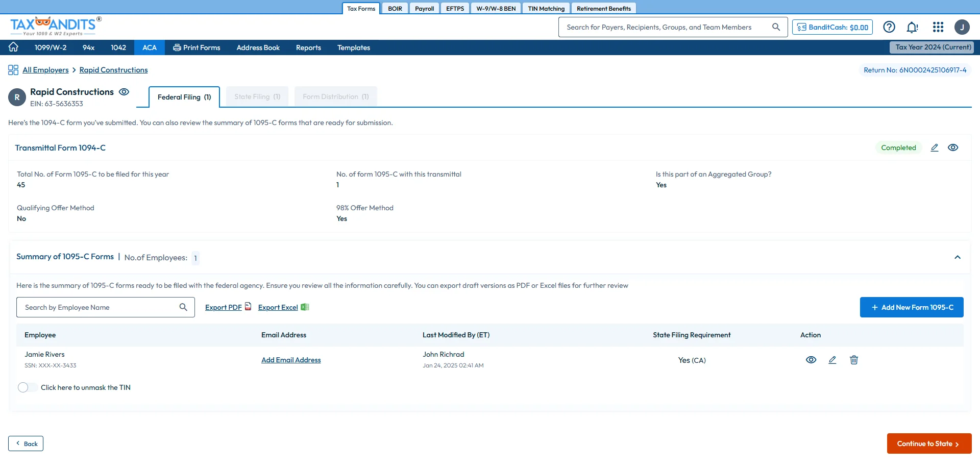Click the Yes (CA) state filing cell

click(692, 360)
